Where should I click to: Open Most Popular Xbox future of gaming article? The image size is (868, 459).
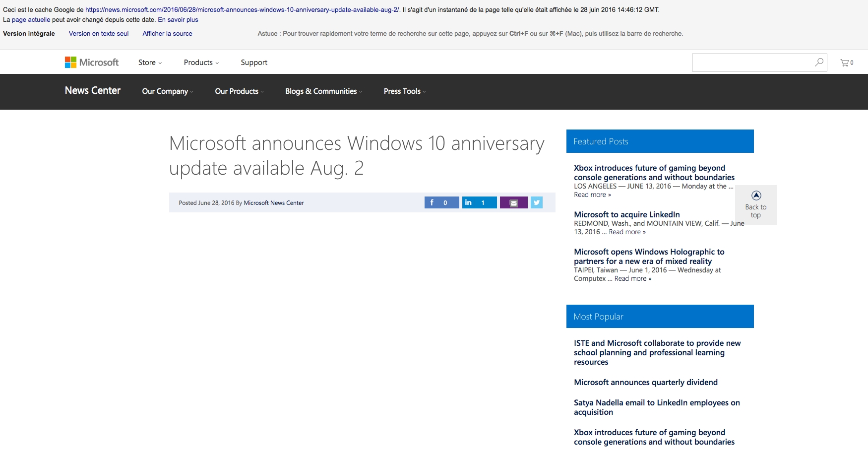[x=654, y=437]
